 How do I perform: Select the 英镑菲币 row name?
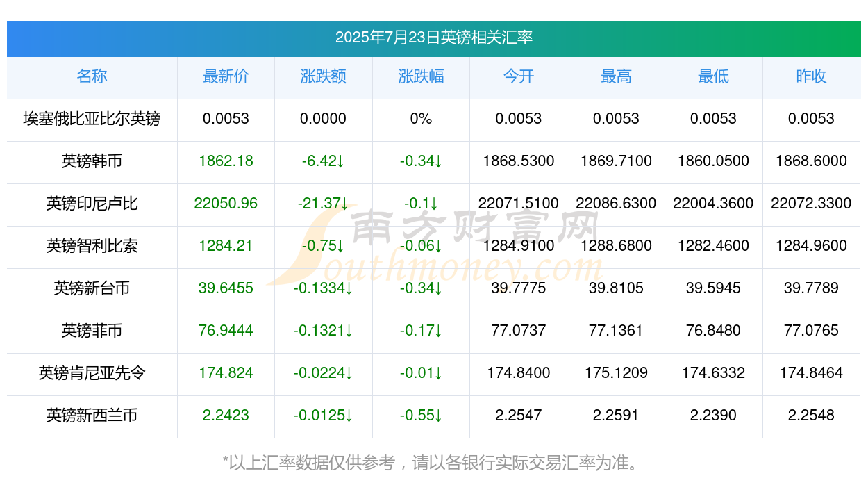point(92,331)
